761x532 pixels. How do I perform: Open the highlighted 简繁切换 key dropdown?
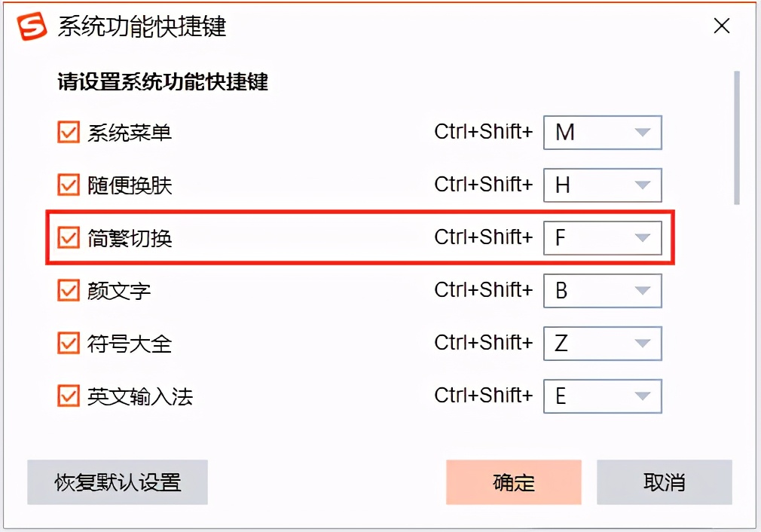pos(644,237)
